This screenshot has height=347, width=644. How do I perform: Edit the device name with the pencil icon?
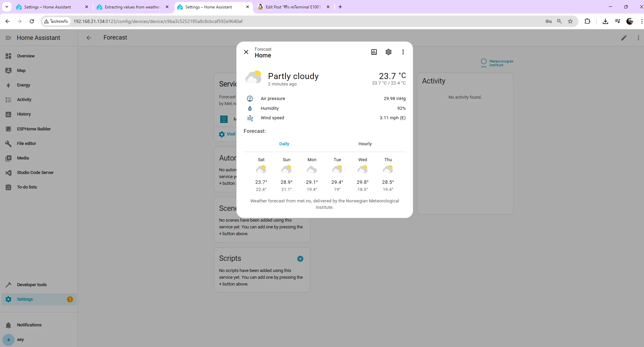pyautogui.click(x=624, y=38)
